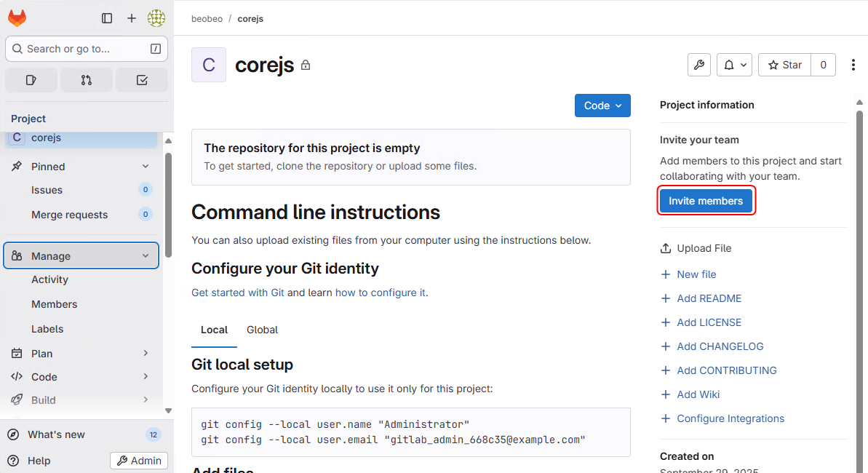Open assigned issues icon in sidebar
Image resolution: width=868 pixels, height=473 pixels.
click(x=31, y=80)
